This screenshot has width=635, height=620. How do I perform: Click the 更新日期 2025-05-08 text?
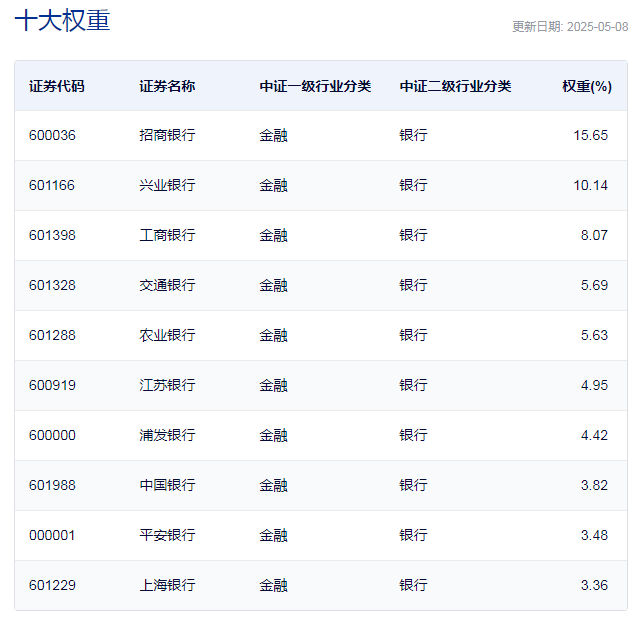click(x=570, y=27)
